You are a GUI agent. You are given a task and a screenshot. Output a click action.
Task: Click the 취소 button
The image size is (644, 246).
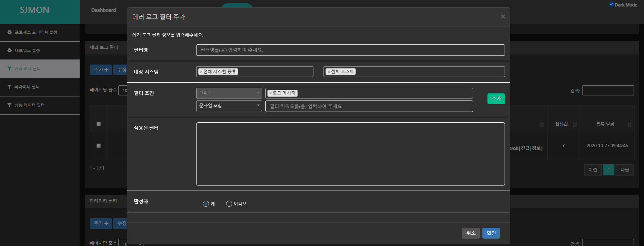coord(471,233)
